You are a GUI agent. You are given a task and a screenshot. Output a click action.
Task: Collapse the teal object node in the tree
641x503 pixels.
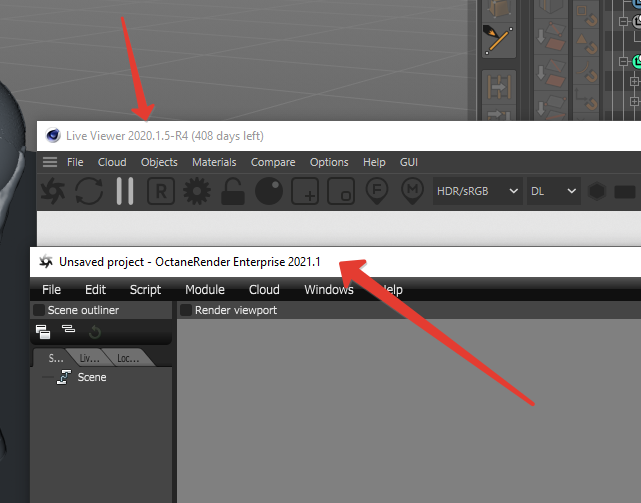coord(623,61)
